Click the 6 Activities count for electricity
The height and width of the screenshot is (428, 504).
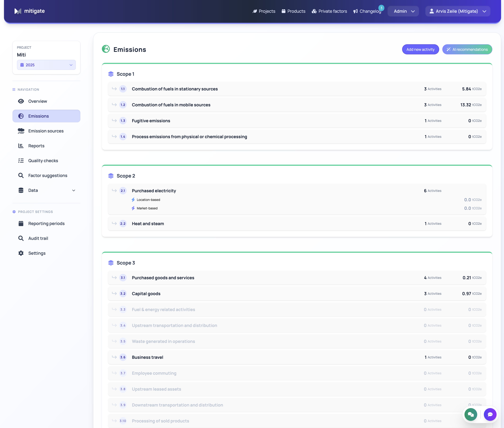pos(433,191)
